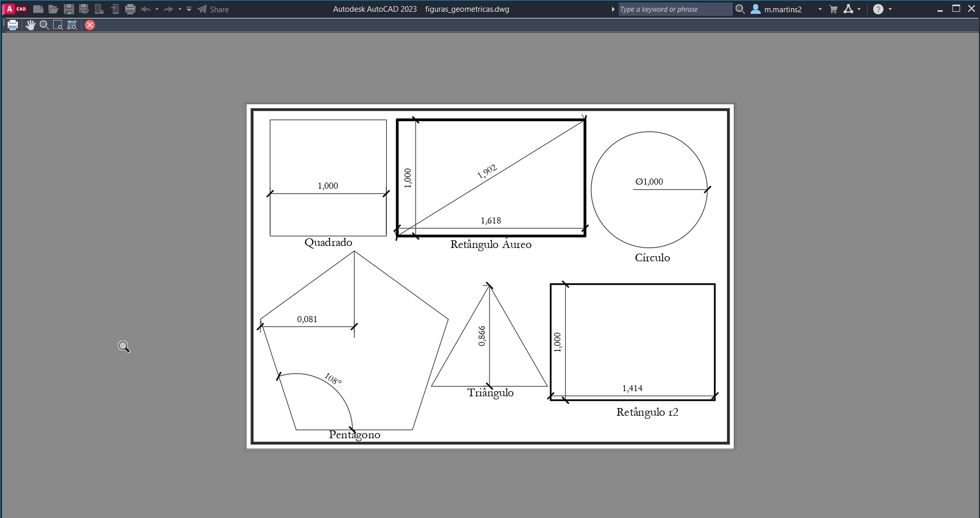Click the Pentágono label
This screenshot has width=980, height=518.
pyautogui.click(x=355, y=435)
